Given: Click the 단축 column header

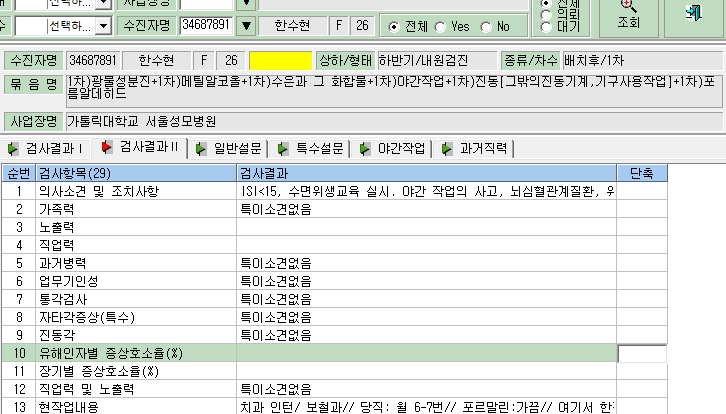Looking at the screenshot, I should coord(642,173).
